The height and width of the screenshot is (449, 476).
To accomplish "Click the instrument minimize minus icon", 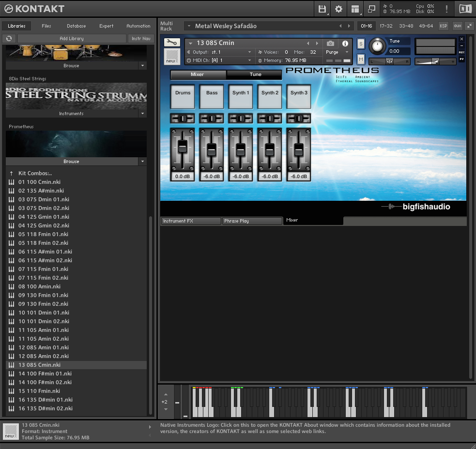I will coord(462,45).
